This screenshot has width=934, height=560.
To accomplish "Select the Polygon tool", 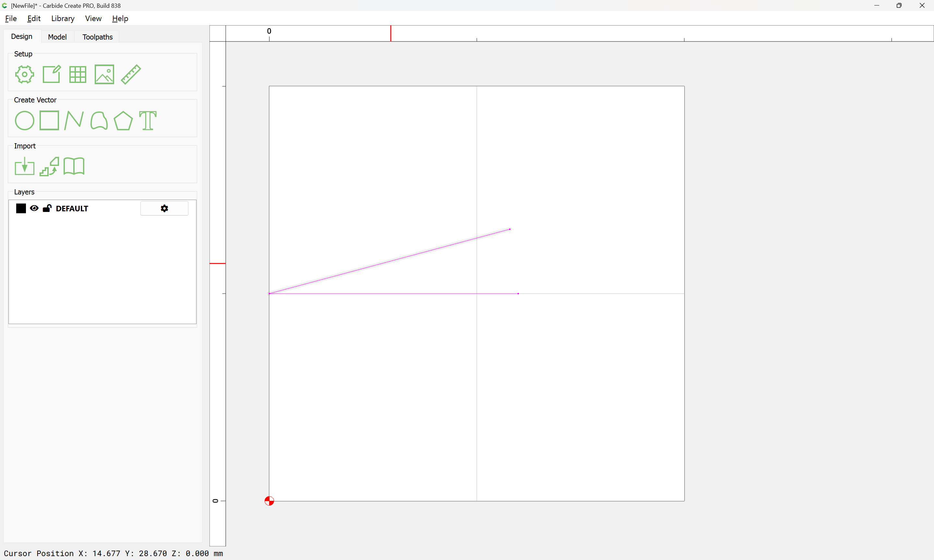I will tap(123, 121).
